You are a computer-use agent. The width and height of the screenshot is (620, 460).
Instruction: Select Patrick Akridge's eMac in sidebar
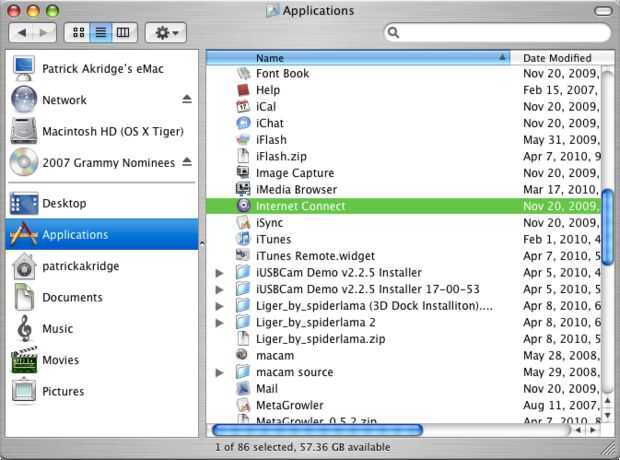(x=102, y=68)
